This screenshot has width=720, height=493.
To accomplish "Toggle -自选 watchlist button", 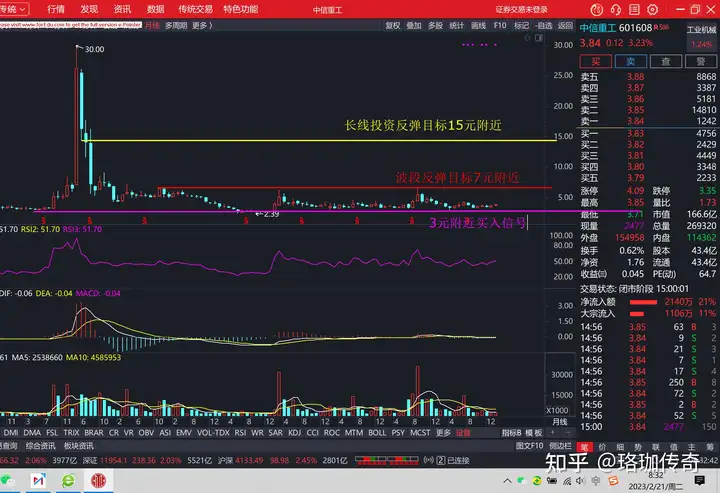I will click(544, 26).
